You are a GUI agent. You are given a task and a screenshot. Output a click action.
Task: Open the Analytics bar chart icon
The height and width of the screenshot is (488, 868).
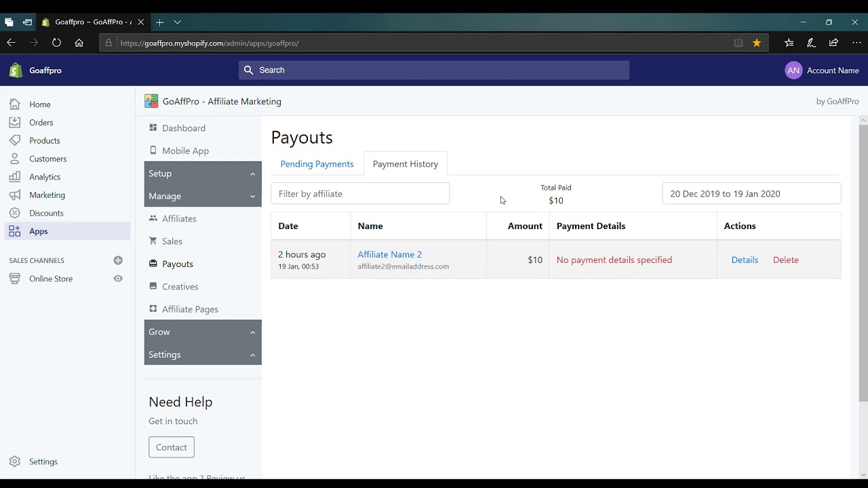pyautogui.click(x=15, y=177)
